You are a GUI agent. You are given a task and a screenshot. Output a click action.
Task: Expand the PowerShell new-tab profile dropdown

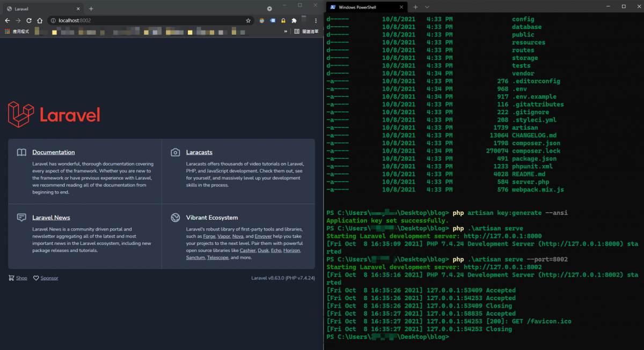click(427, 7)
